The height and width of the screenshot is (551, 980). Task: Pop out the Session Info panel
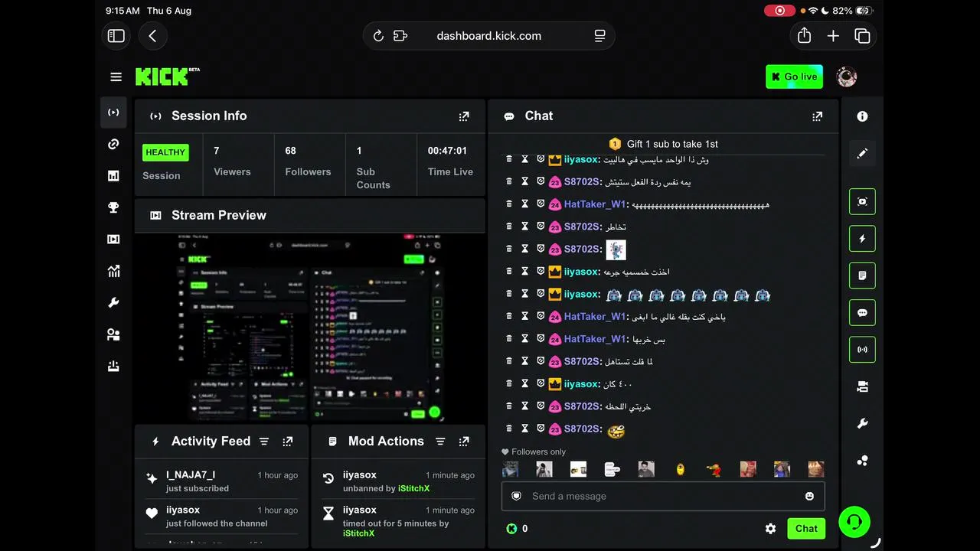tap(464, 116)
